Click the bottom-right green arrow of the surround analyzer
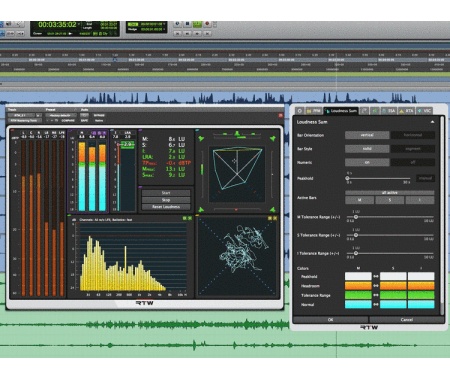The width and height of the screenshot is (450, 380). pyautogui.click(x=273, y=210)
